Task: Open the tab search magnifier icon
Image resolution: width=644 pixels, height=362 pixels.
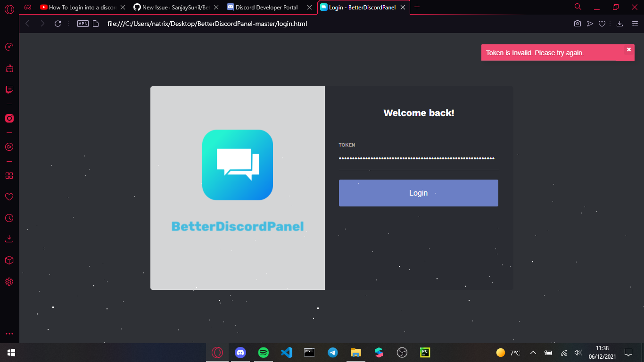Action: [578, 7]
